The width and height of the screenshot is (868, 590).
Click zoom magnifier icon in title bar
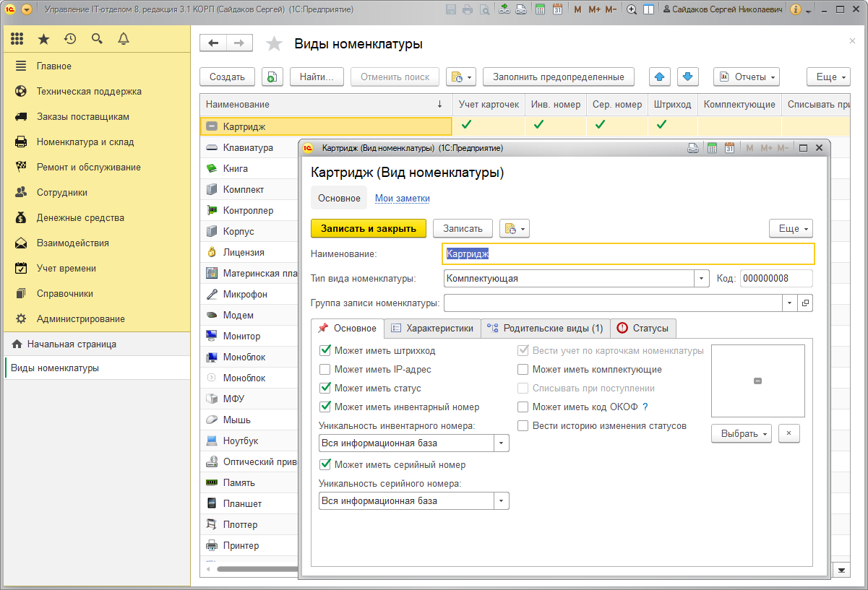[632, 9]
